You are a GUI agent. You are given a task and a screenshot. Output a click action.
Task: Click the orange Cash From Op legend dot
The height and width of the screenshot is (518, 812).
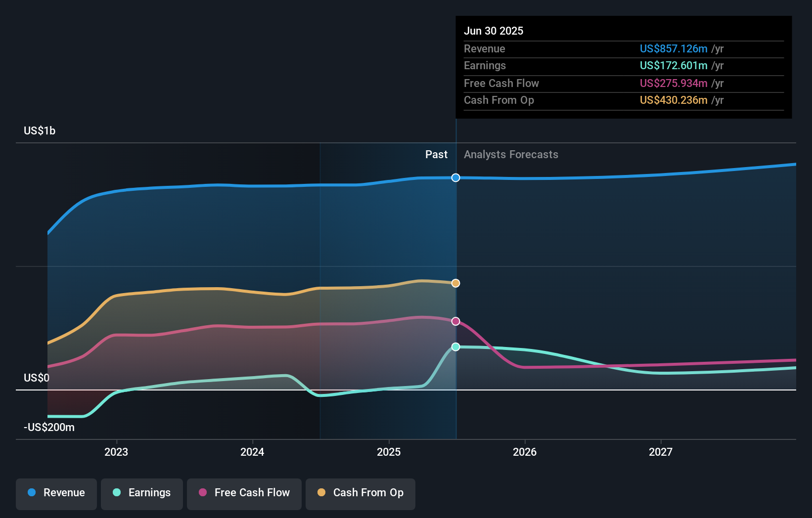(321, 492)
